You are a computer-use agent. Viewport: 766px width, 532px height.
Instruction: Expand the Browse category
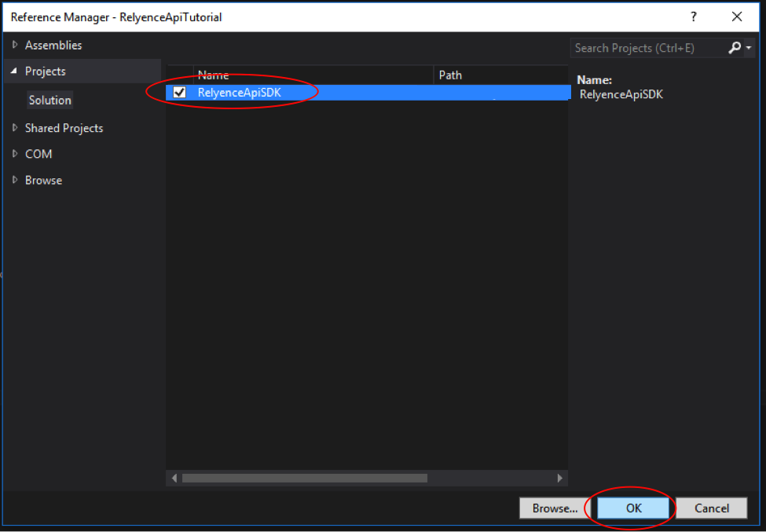(15, 180)
